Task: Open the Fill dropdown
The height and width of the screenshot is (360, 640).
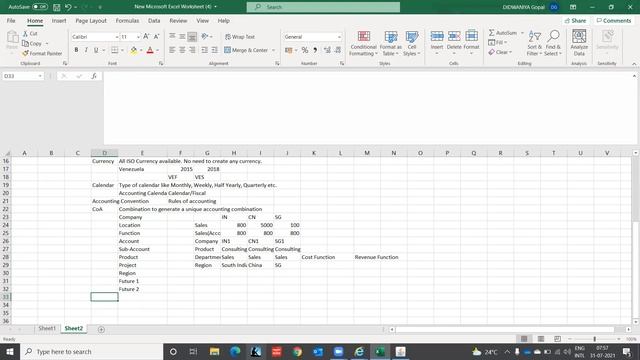Action: tap(498, 42)
